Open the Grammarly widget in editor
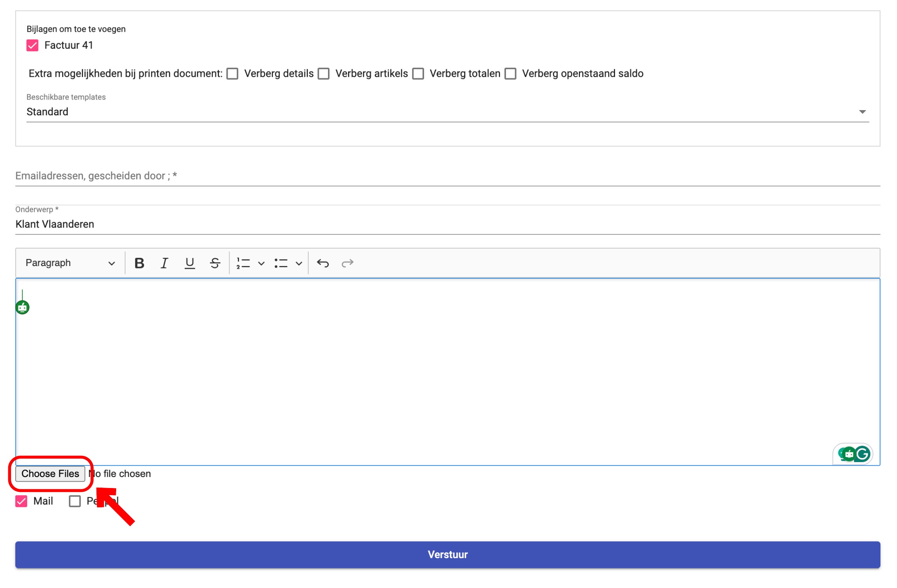897x588 pixels. [862, 454]
